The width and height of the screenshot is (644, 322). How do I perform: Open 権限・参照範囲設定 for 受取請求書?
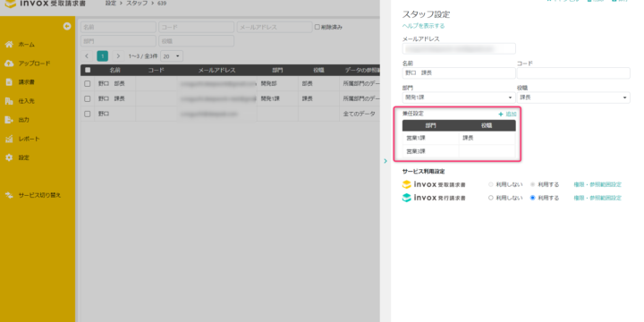pos(597,185)
